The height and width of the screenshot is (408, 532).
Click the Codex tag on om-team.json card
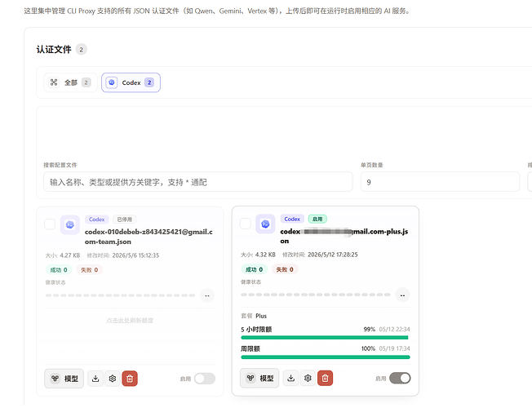tap(97, 220)
